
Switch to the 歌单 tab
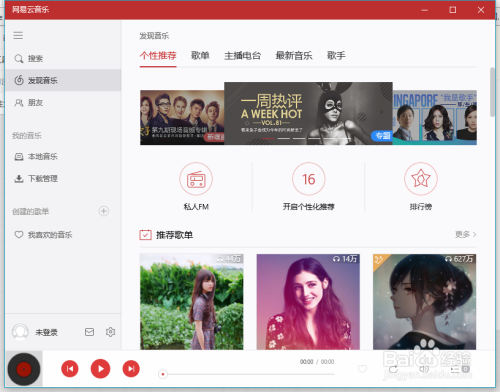click(200, 55)
